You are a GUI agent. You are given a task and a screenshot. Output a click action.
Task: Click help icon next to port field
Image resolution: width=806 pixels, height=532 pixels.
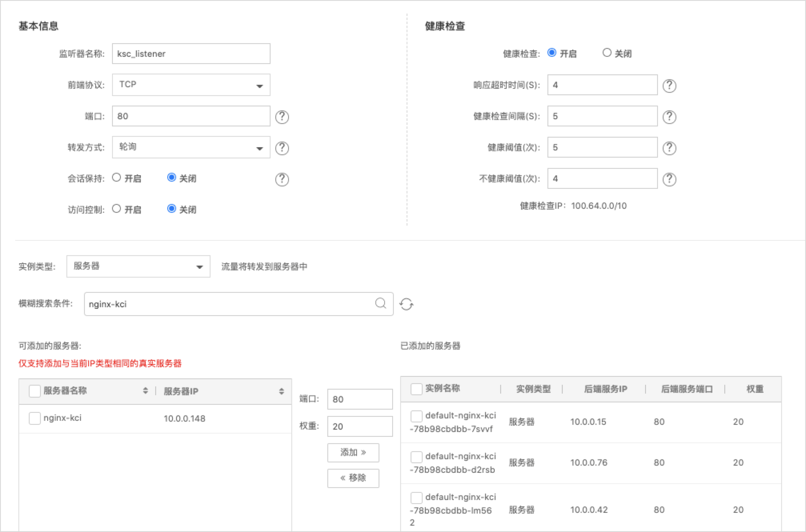pos(282,117)
